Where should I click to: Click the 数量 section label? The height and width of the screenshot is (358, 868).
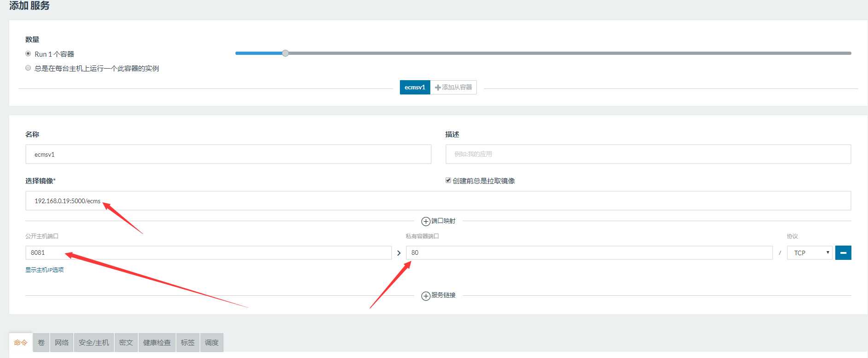[x=32, y=40]
